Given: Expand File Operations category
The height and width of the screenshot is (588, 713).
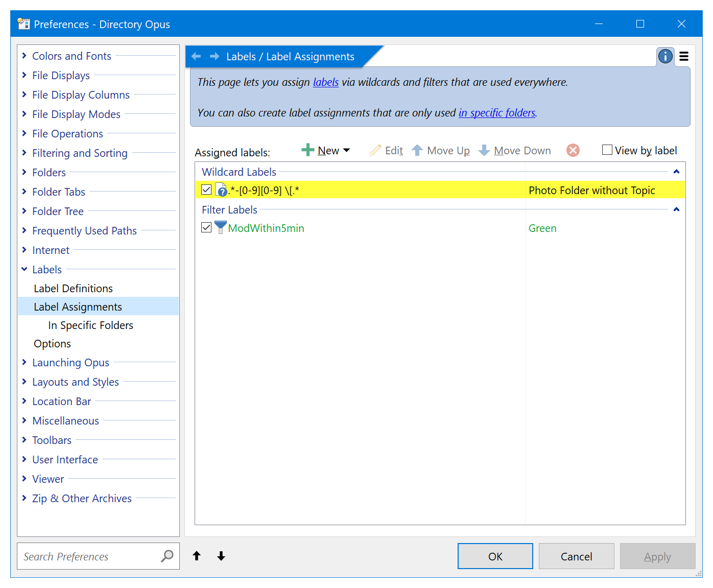Looking at the screenshot, I should click(24, 133).
